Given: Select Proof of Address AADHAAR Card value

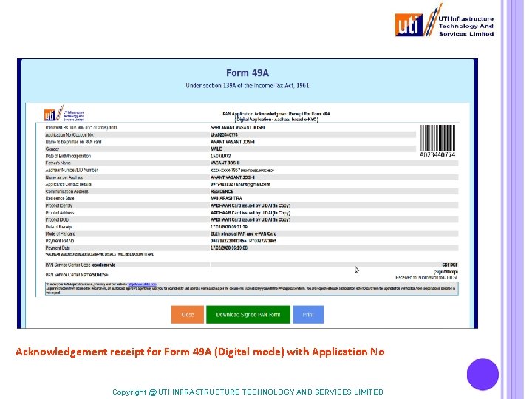Looking at the screenshot, I should point(250,213).
